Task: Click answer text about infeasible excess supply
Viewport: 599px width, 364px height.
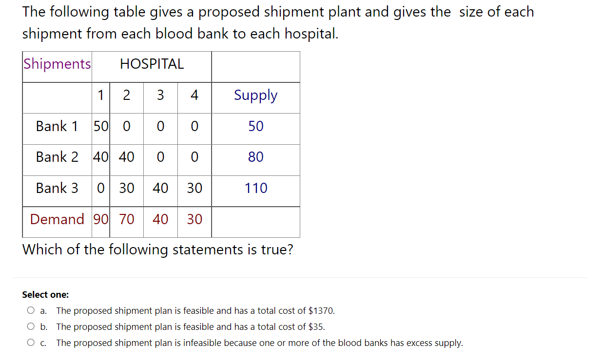Action: [x=260, y=343]
